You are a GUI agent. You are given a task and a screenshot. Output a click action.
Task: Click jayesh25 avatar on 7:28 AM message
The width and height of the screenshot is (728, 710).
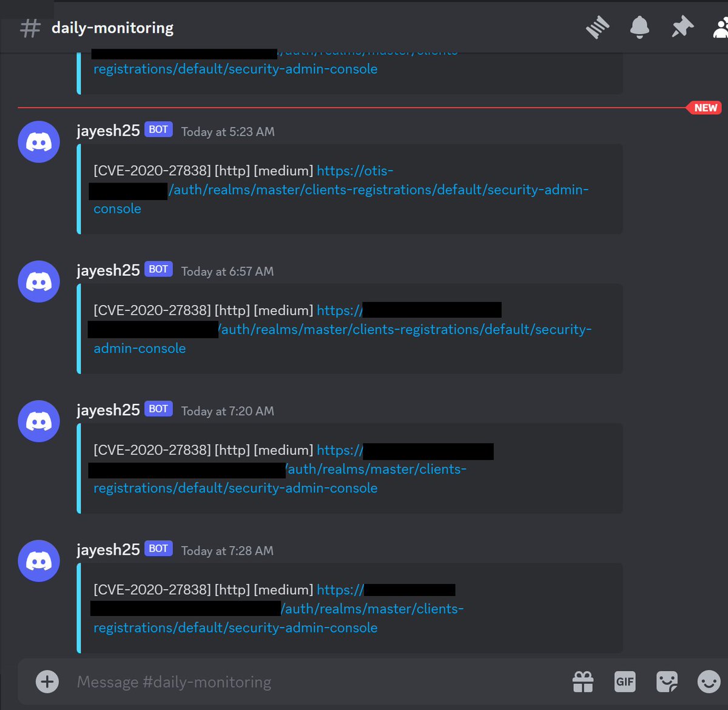point(39,561)
